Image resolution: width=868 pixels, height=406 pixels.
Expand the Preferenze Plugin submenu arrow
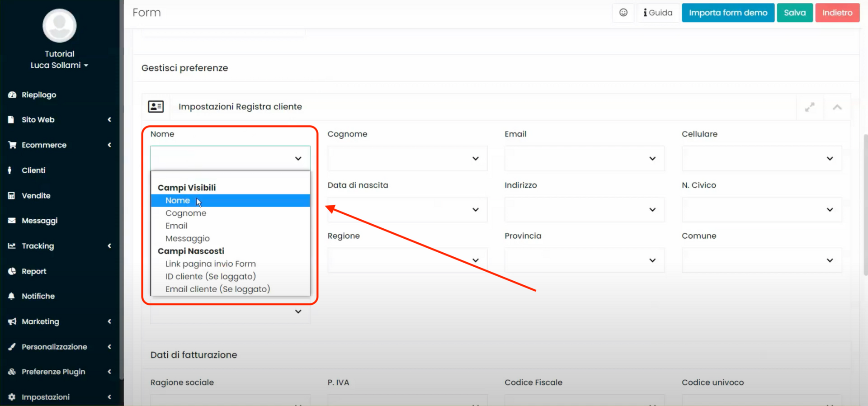pos(109,372)
